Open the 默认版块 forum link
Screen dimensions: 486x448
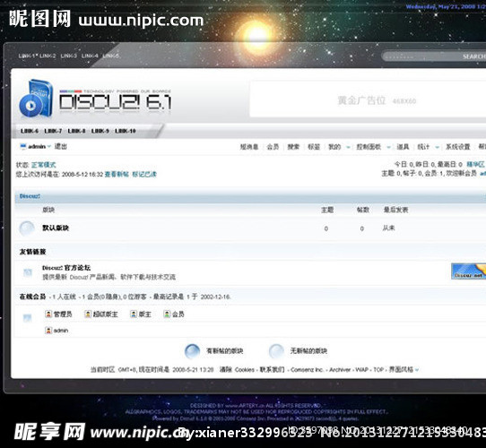point(56,228)
